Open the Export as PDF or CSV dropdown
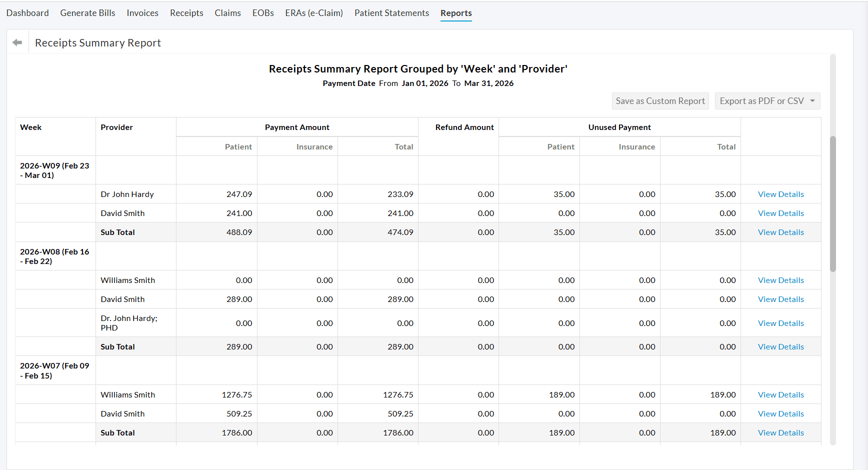868x470 pixels. point(767,100)
